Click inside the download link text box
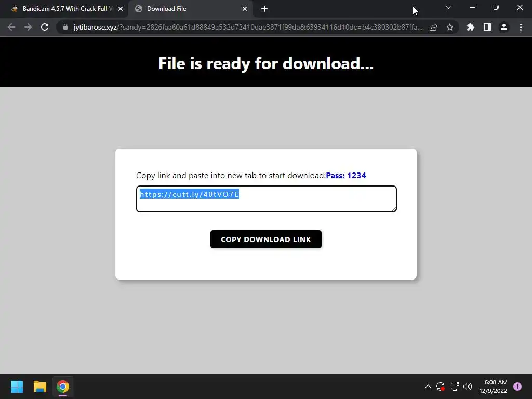 (267, 199)
